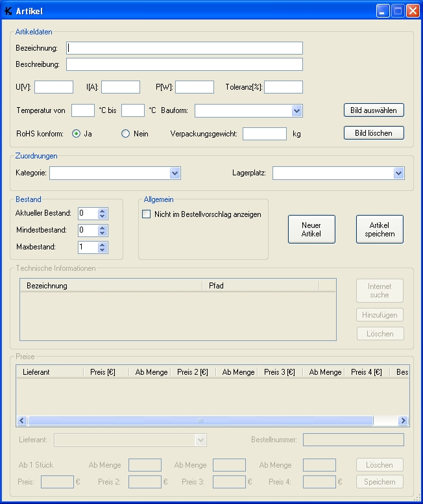Viewport: 423px width, 504px height.
Task: Close the Artikel window
Action: [413, 11]
